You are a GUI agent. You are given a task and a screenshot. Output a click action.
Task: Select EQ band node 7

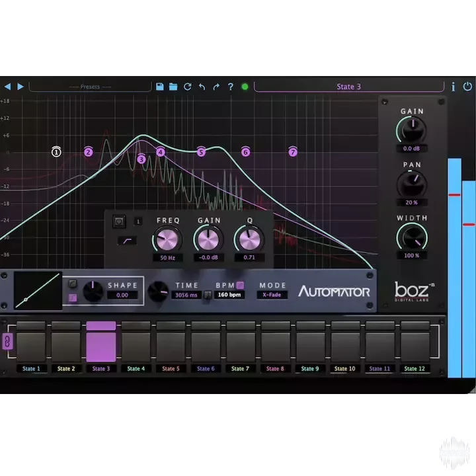(293, 152)
